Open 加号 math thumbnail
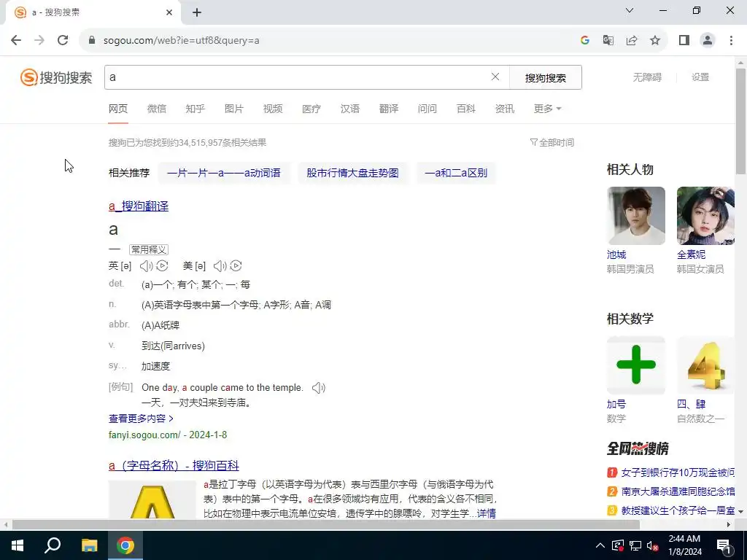Viewport: 747px width, 560px height. 636,365
